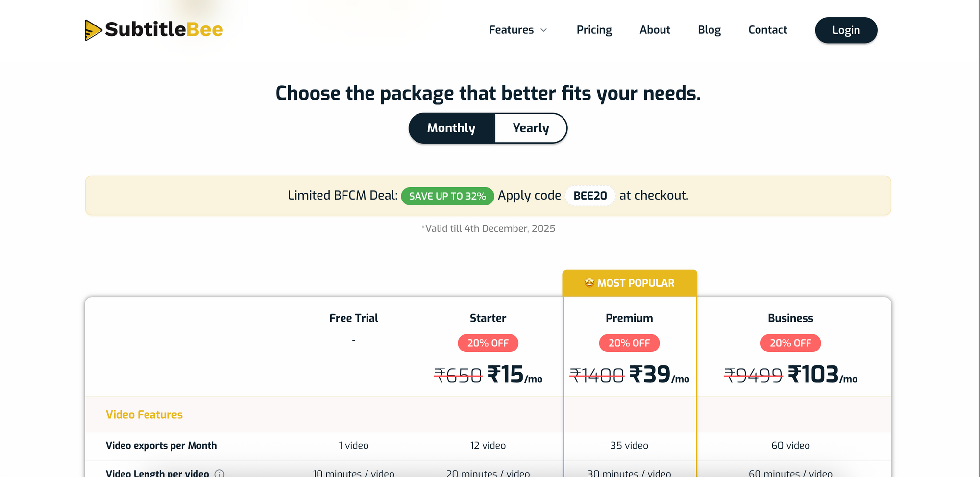
Task: Click the BEE20 coupon code
Action: [x=590, y=196]
